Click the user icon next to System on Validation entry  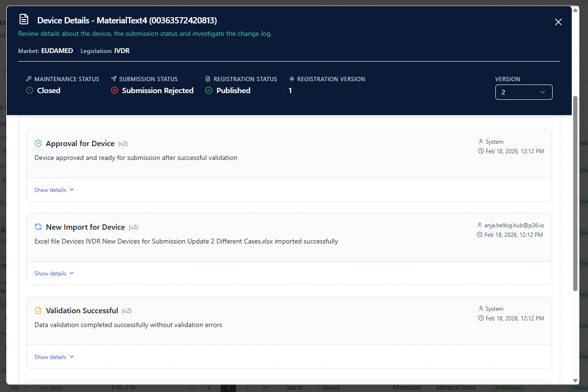pyautogui.click(x=481, y=308)
